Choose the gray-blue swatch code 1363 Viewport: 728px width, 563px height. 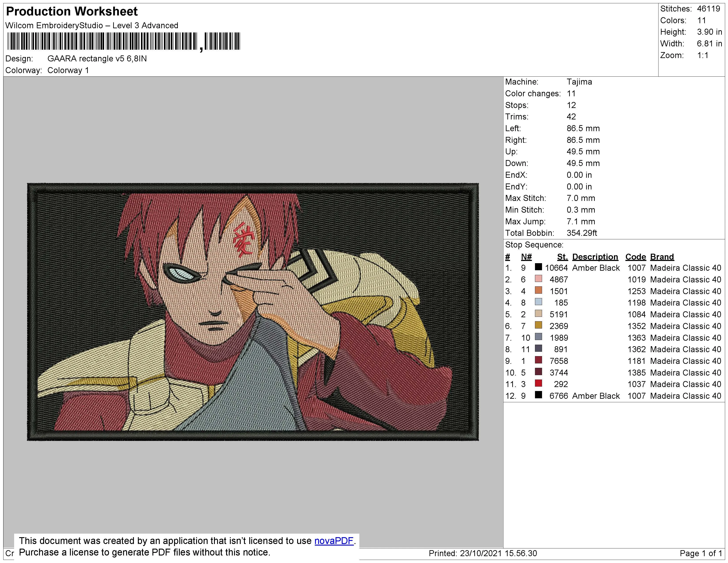pyautogui.click(x=538, y=336)
